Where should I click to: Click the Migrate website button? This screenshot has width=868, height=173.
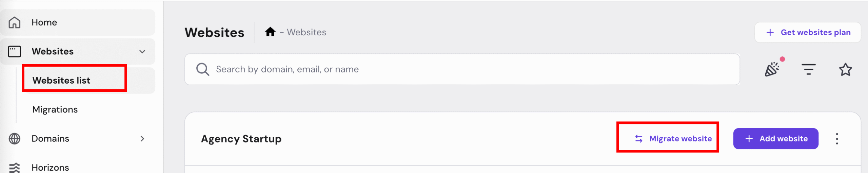673,139
